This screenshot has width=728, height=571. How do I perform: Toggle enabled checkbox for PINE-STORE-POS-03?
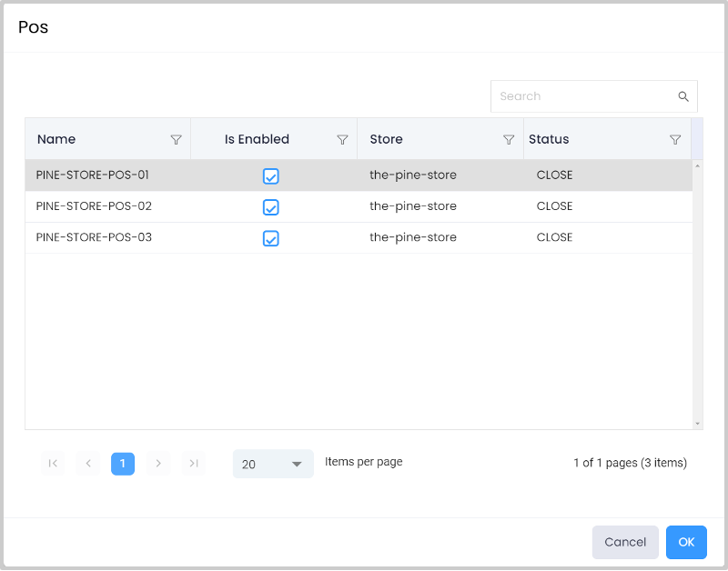(270, 238)
